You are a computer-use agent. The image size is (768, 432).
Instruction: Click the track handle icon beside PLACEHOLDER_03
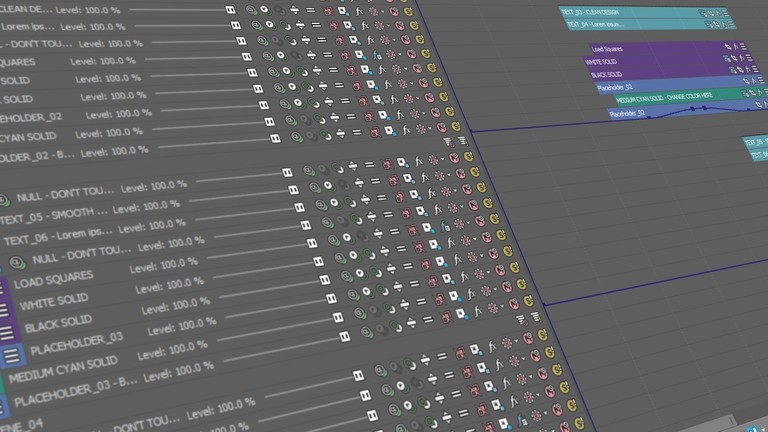coord(9,355)
